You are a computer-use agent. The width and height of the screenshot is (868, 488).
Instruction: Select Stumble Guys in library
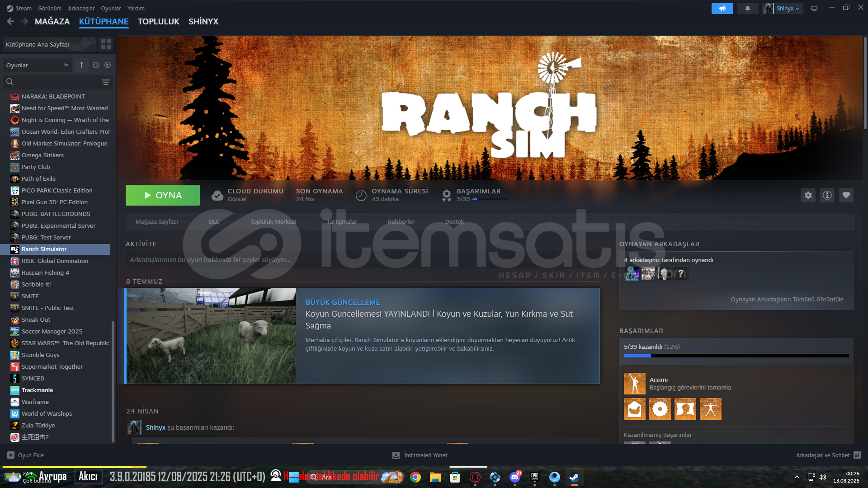[x=55, y=355]
